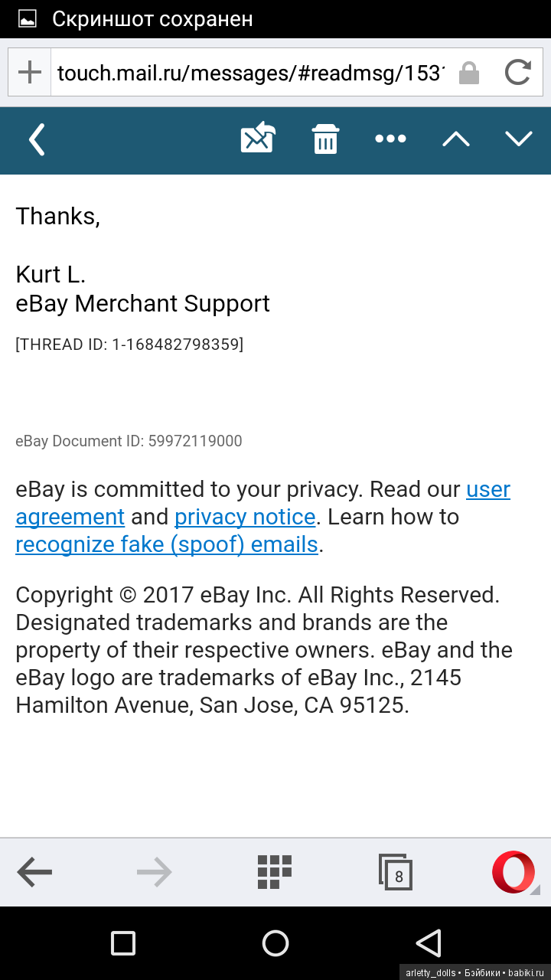The height and width of the screenshot is (980, 551).
Task: Open the Opera menu logo
Action: [x=514, y=872]
